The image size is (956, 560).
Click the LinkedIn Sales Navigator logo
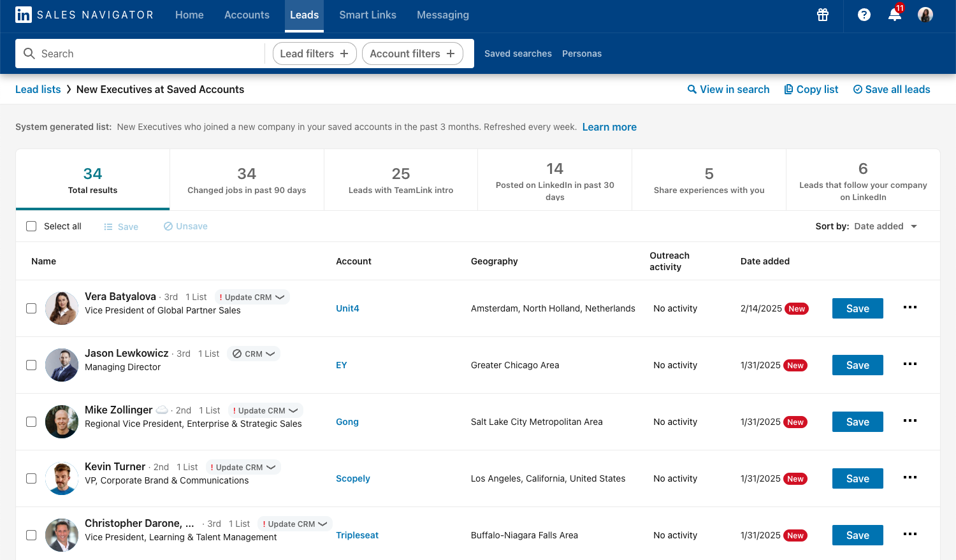click(x=84, y=15)
